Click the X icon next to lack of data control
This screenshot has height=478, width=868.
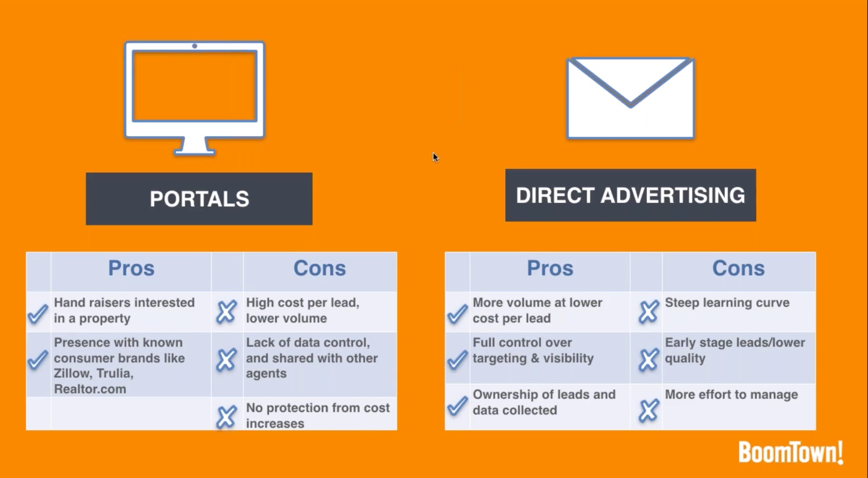pos(227,359)
